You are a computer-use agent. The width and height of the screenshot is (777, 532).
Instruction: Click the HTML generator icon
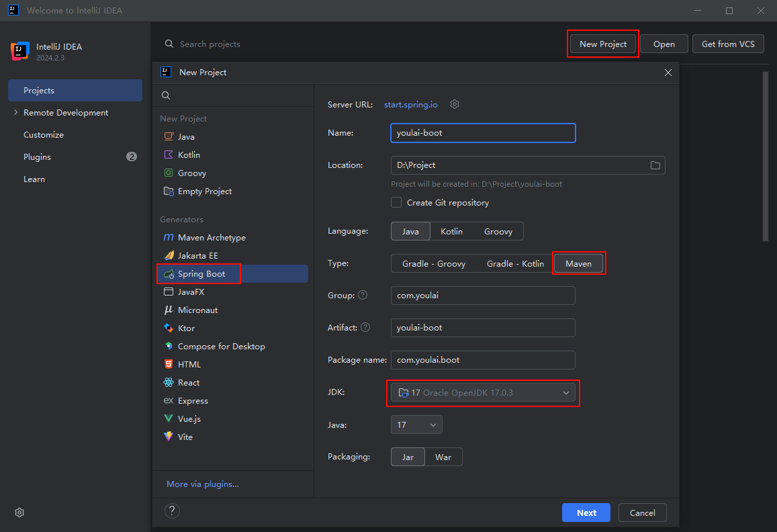tap(169, 364)
